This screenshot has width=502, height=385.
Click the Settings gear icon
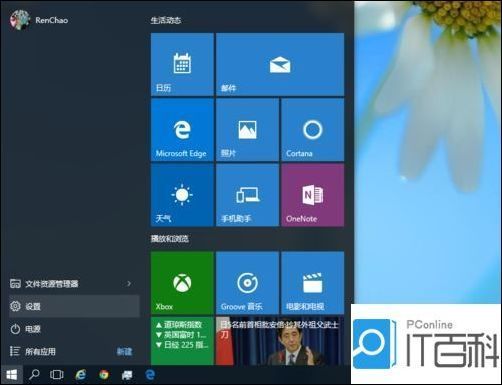(x=15, y=306)
